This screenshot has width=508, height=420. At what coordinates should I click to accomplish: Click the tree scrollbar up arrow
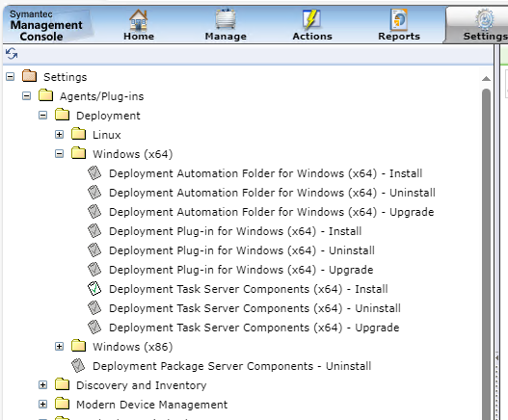(x=486, y=79)
